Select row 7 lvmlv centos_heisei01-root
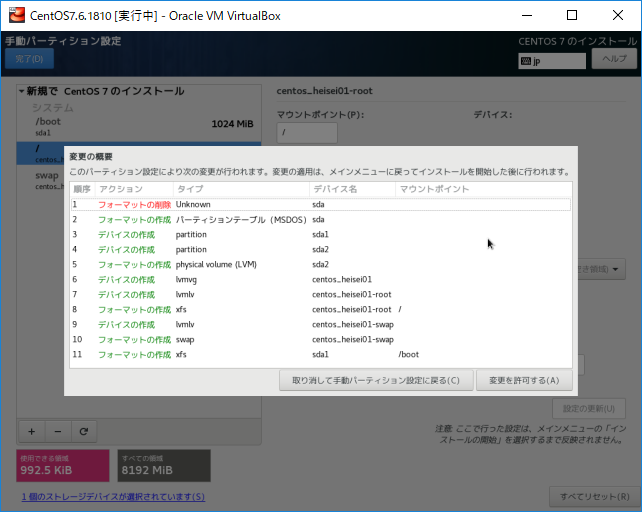The image size is (642, 512). [x=321, y=295]
